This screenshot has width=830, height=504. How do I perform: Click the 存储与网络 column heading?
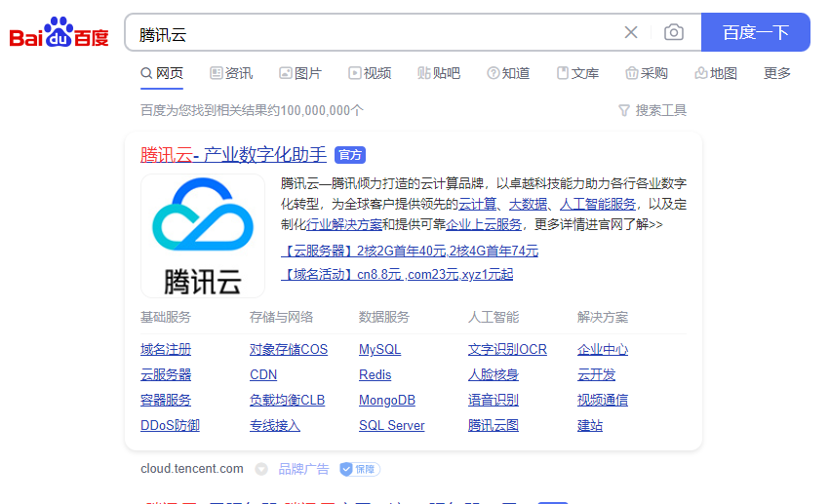[x=281, y=317]
